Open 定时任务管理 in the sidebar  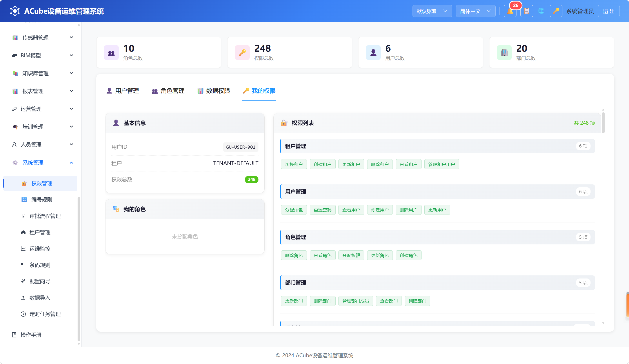click(40, 314)
